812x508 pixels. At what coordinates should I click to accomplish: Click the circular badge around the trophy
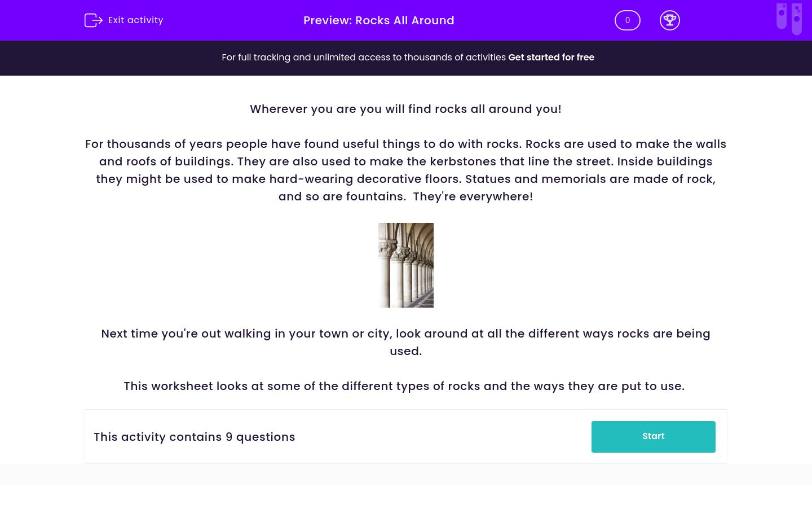[669, 20]
